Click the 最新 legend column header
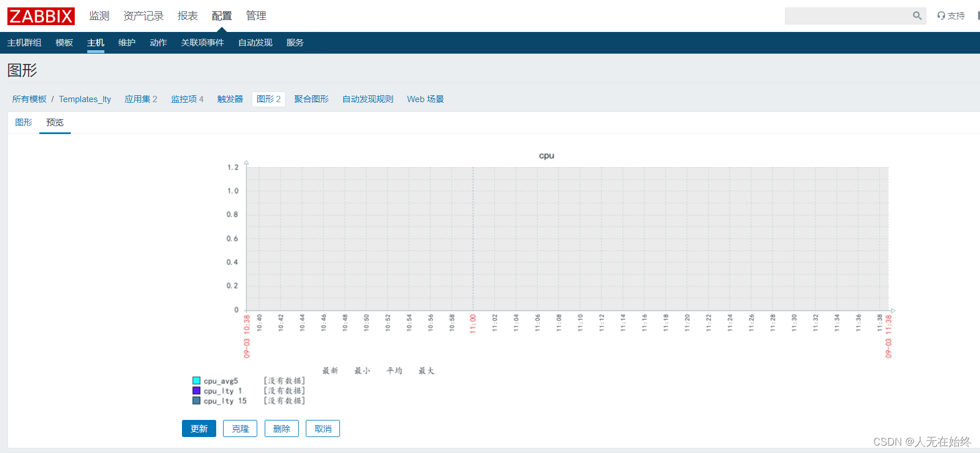Viewport: 980px width, 453px height. tap(330, 371)
